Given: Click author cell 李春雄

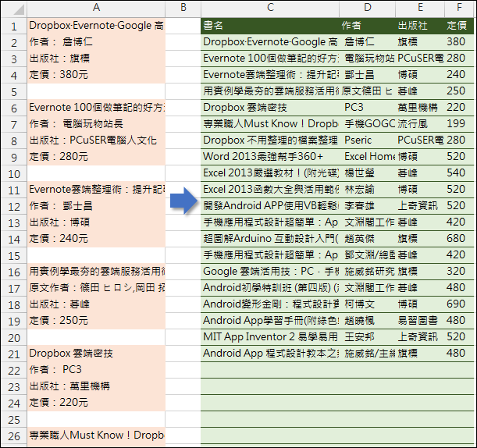Looking at the screenshot, I should pyautogui.click(x=368, y=206).
